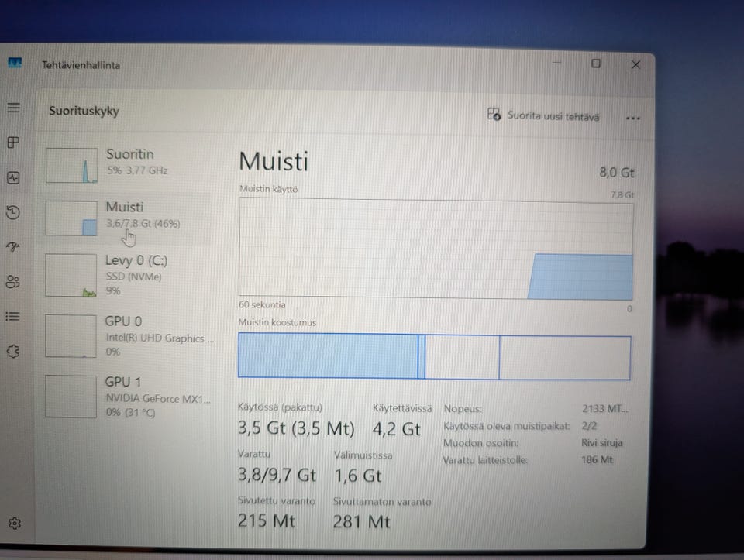Click the 60 sekuntia graph label
744x560 pixels.
[x=262, y=304]
